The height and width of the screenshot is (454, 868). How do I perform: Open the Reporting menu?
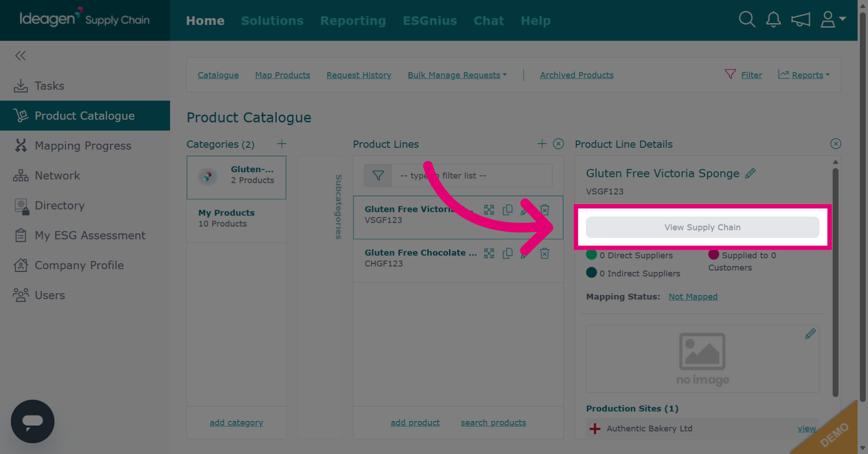click(353, 20)
